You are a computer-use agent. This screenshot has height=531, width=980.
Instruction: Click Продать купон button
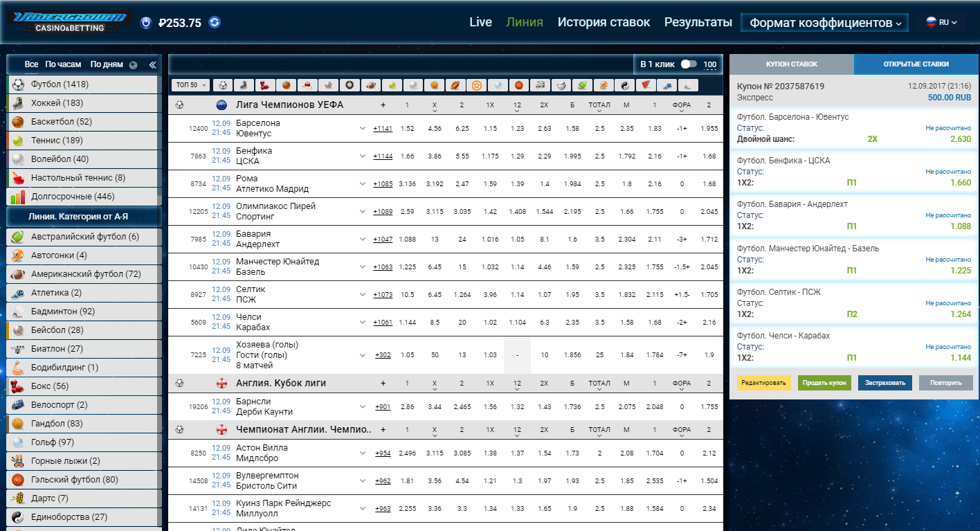824,383
